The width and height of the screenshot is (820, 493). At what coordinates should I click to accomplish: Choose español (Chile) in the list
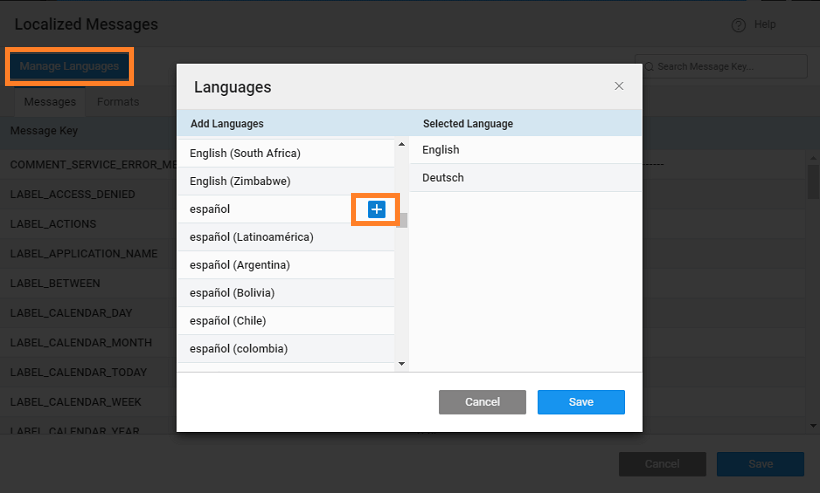point(227,321)
